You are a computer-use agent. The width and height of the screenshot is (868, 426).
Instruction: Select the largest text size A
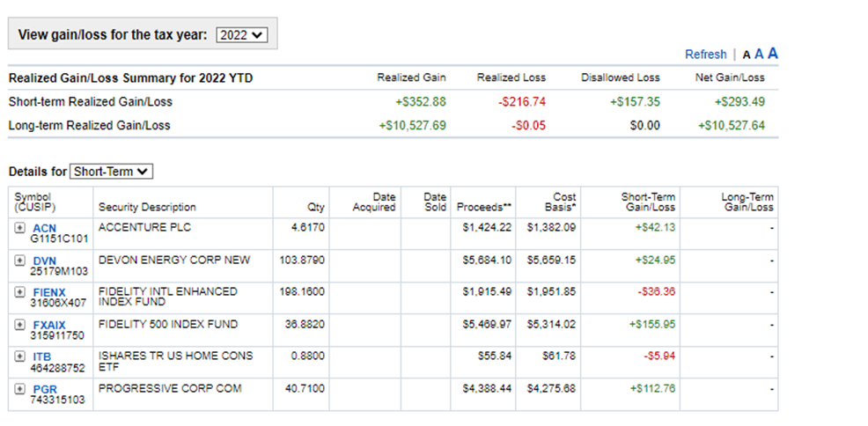pyautogui.click(x=772, y=54)
